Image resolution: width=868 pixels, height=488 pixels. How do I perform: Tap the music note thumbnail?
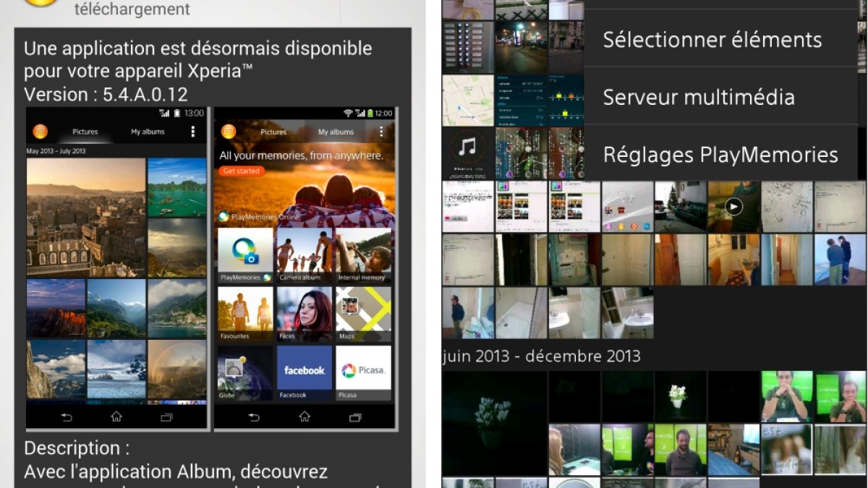(x=468, y=153)
